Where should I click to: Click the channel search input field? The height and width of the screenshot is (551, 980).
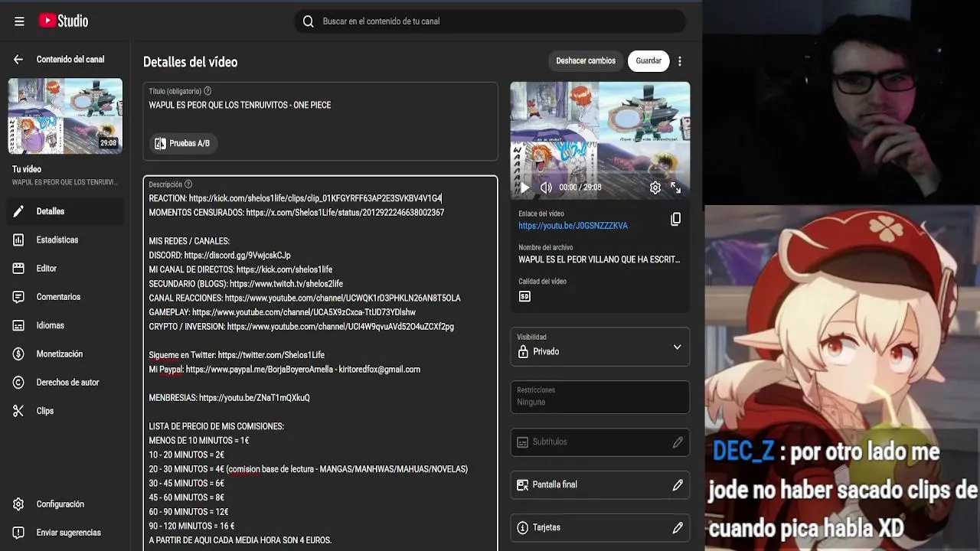[490, 21]
